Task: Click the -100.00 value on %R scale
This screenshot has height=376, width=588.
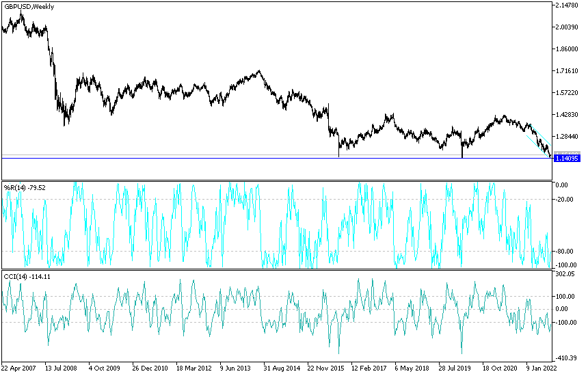Action: pyautogui.click(x=566, y=265)
